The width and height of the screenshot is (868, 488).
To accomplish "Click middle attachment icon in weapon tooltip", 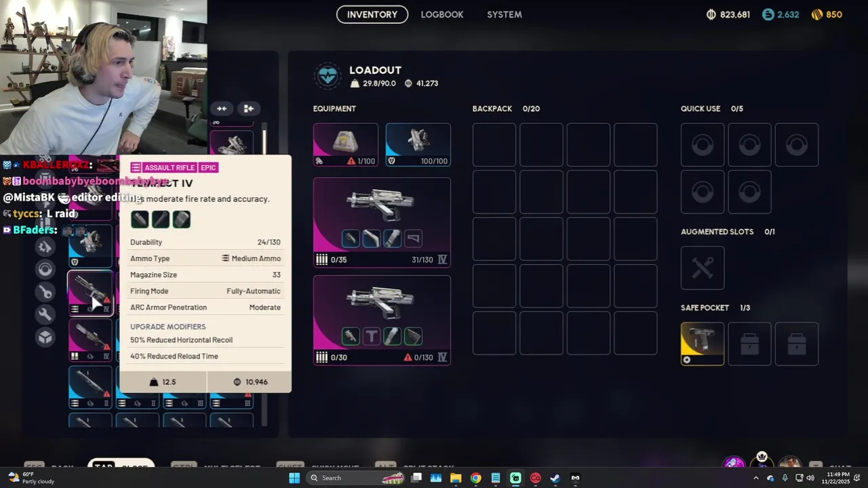I will click(161, 219).
